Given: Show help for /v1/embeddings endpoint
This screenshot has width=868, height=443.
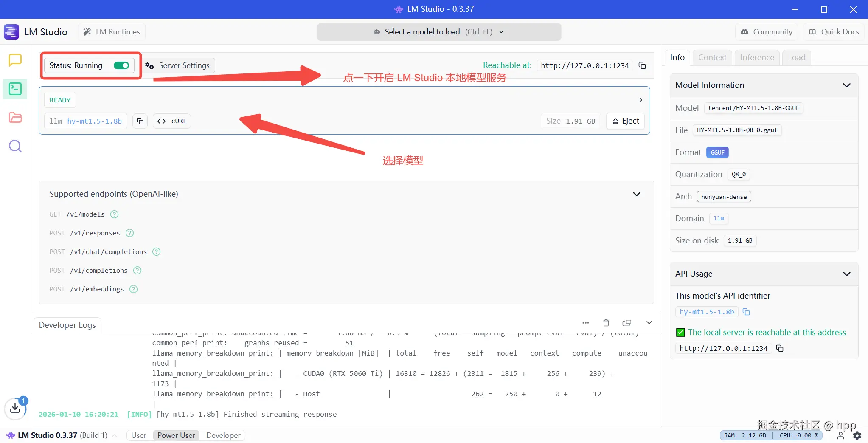Looking at the screenshot, I should pyautogui.click(x=133, y=289).
